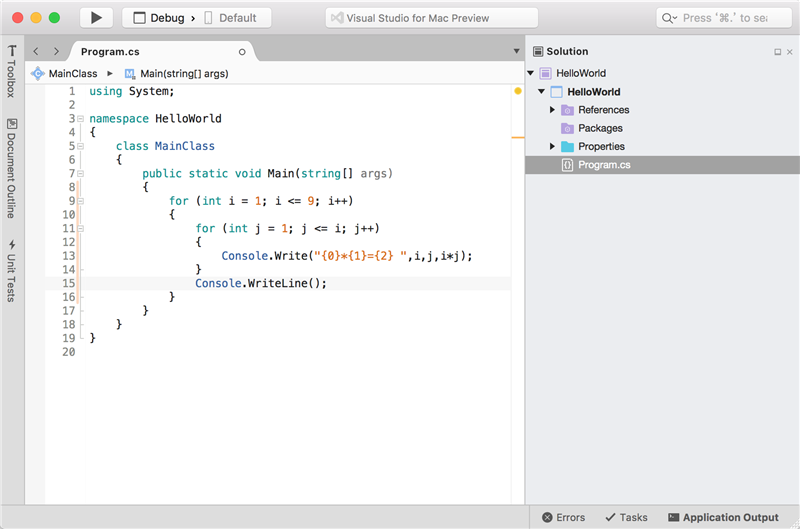Open the Application Output pad
This screenshot has height=529, width=800.
(x=723, y=517)
